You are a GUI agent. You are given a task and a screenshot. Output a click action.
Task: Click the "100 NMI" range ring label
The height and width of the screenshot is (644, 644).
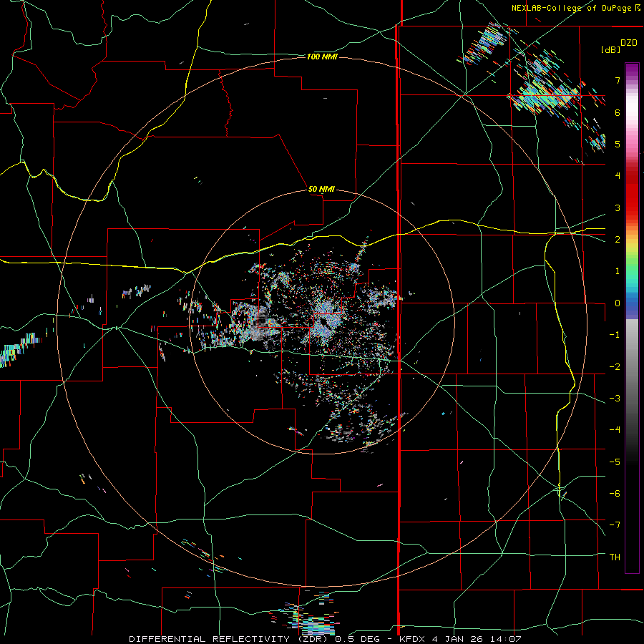click(322, 57)
